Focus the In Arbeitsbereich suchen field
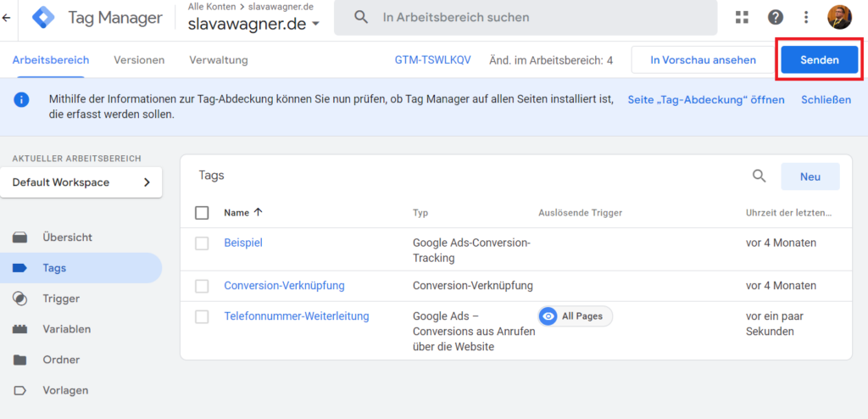Screen dimensions: 868x419 pyautogui.click(x=526, y=17)
